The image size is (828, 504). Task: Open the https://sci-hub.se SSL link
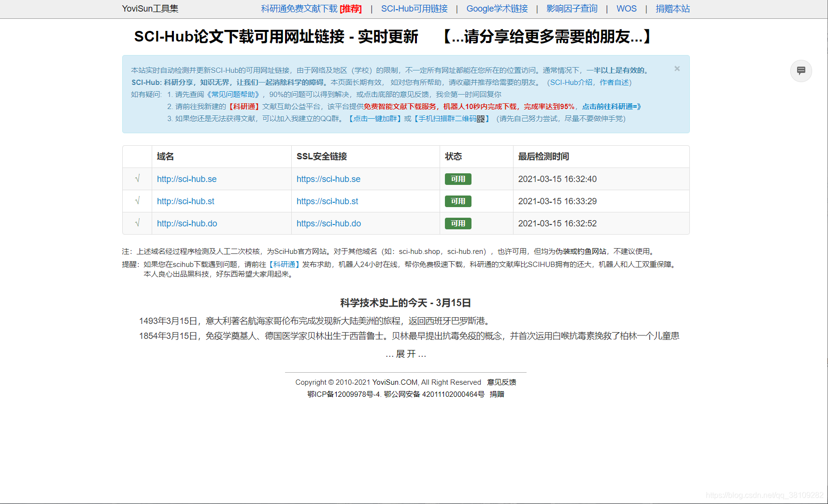click(x=328, y=179)
